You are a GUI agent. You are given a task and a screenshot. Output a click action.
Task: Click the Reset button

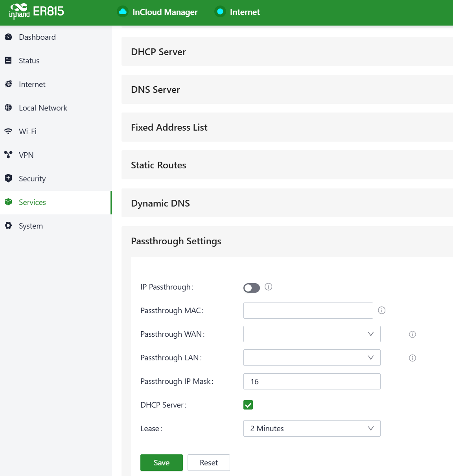208,463
